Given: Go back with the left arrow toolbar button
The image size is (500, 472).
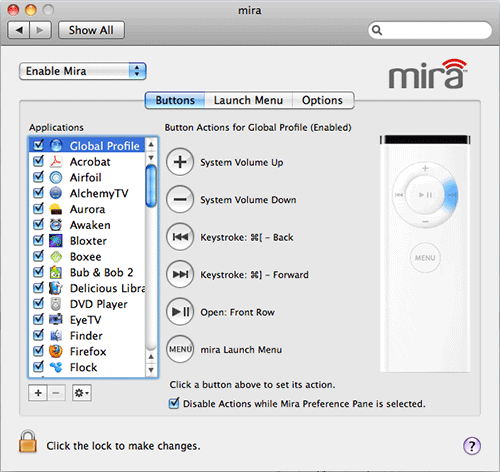Looking at the screenshot, I should (19, 30).
